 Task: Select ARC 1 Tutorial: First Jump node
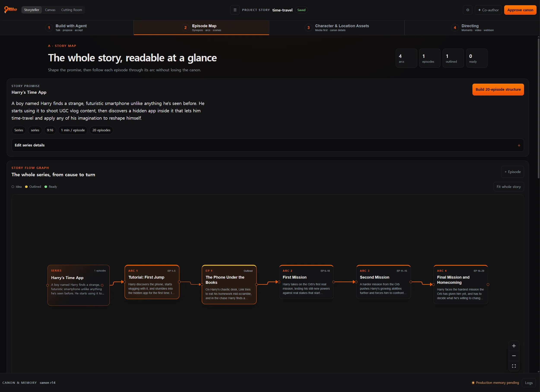(x=152, y=282)
